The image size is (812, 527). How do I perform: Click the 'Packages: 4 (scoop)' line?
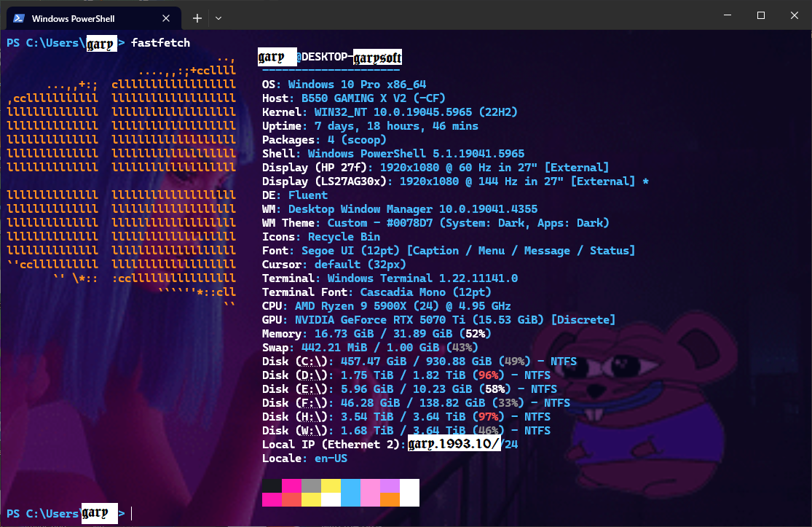324,140
